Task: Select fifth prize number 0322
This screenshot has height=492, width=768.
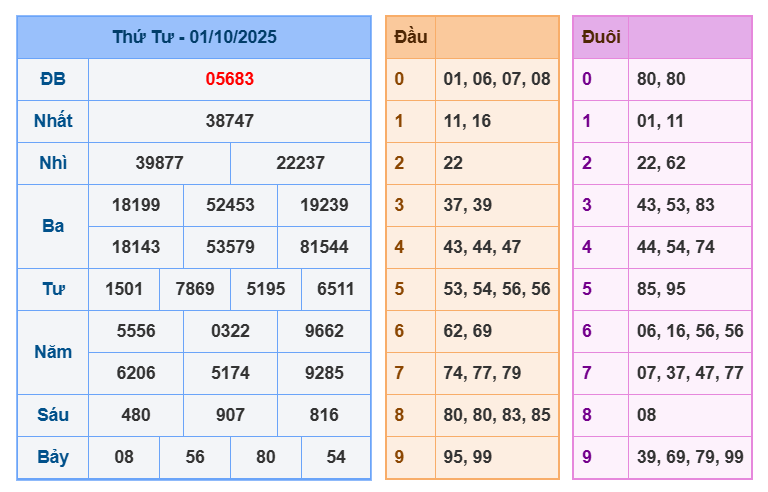Action: [x=230, y=331]
